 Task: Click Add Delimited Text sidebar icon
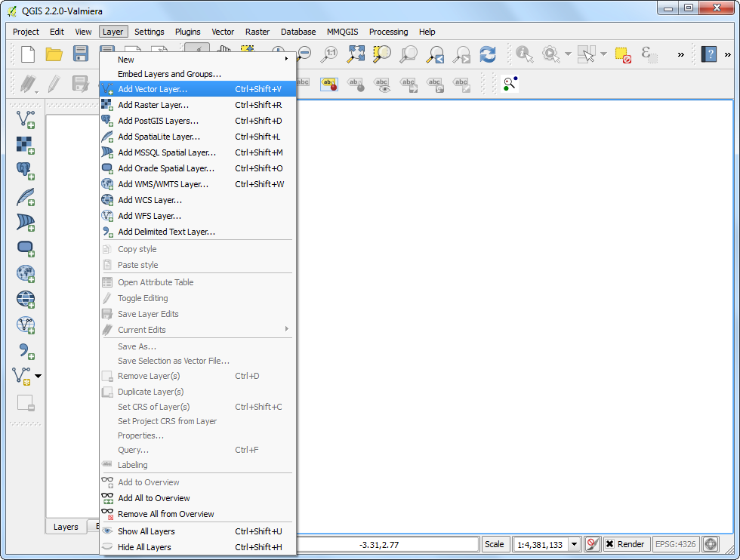coord(26,351)
